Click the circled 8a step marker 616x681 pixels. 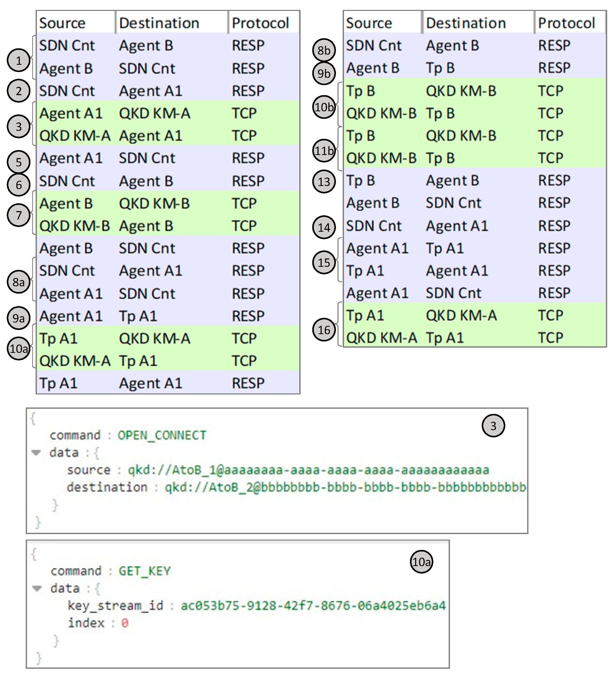18,282
